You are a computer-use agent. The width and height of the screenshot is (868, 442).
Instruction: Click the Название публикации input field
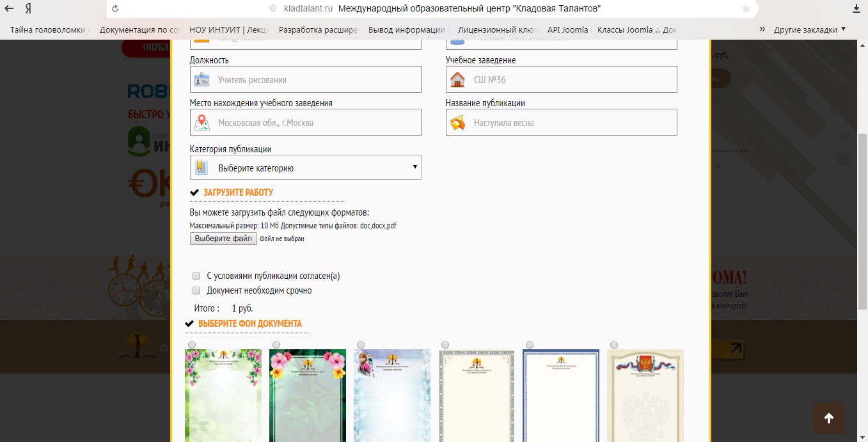pyautogui.click(x=562, y=122)
